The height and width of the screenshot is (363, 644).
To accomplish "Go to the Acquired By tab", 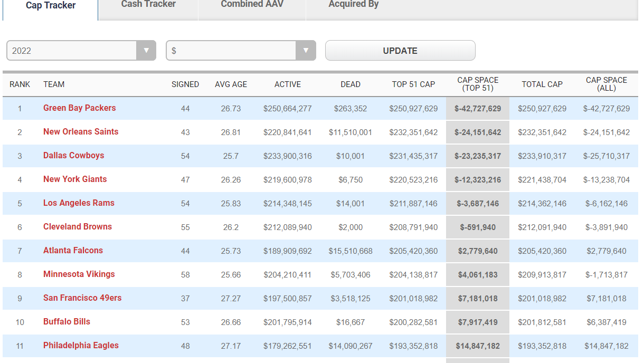I will pyautogui.click(x=354, y=4).
